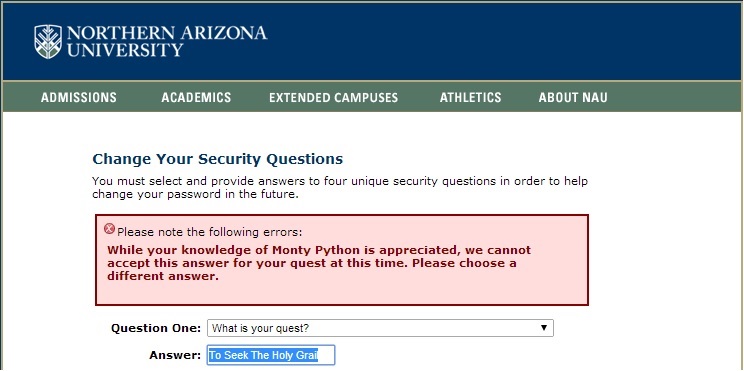
Task: Click the Answer input field
Action: (x=271, y=355)
